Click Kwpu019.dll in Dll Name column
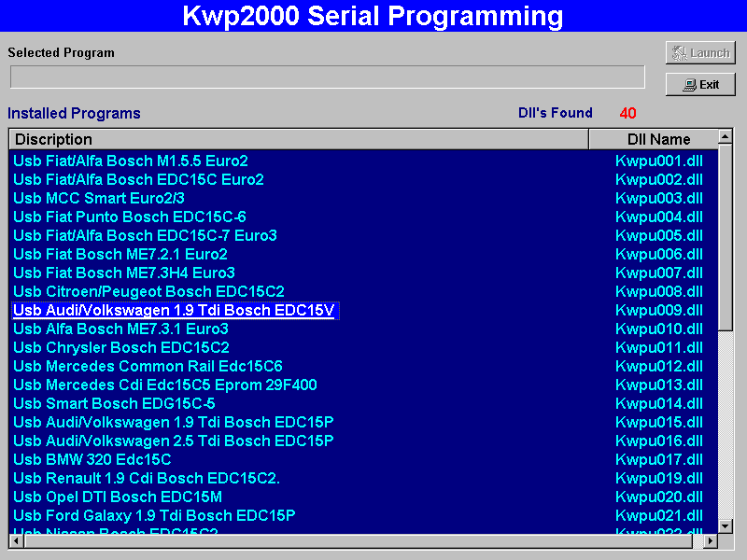Viewport: 747px width, 560px height. pyautogui.click(x=659, y=478)
